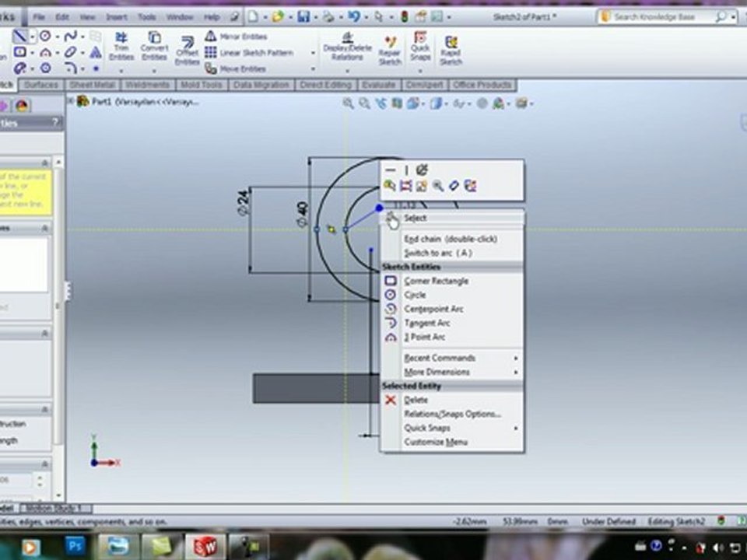Open the Edit menu
The height and width of the screenshot is (560, 747).
pyautogui.click(x=62, y=17)
